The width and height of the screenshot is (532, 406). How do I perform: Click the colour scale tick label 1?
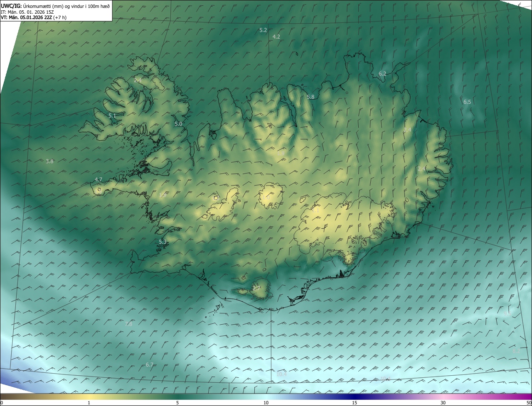pyautogui.click(x=89, y=403)
